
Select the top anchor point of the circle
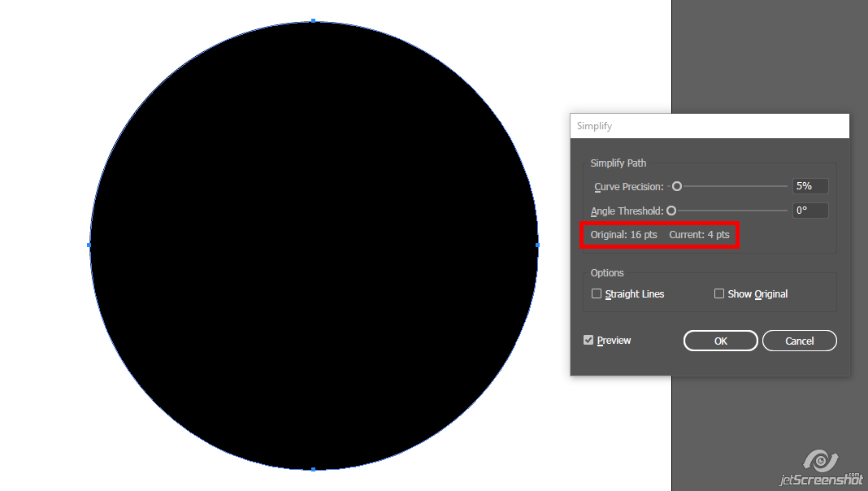coord(314,21)
